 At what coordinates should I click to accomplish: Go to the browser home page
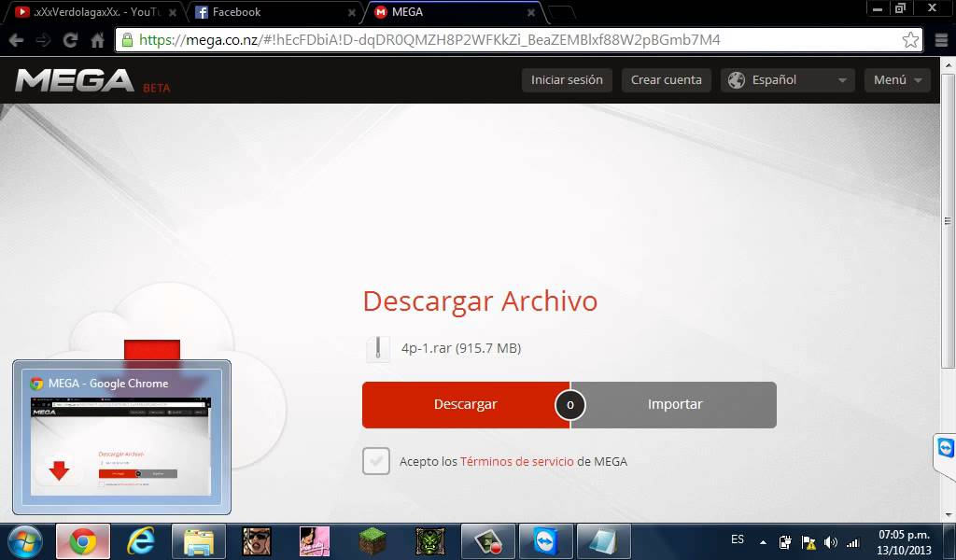tap(99, 40)
